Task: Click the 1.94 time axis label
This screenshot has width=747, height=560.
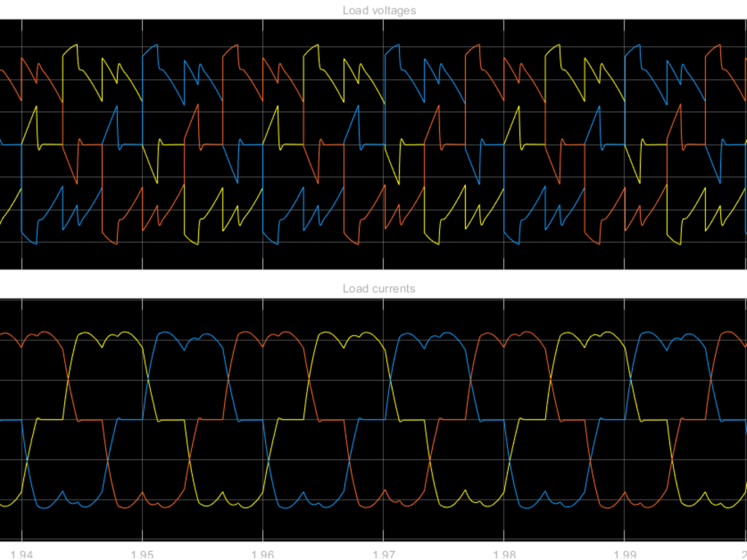Action: (22, 555)
